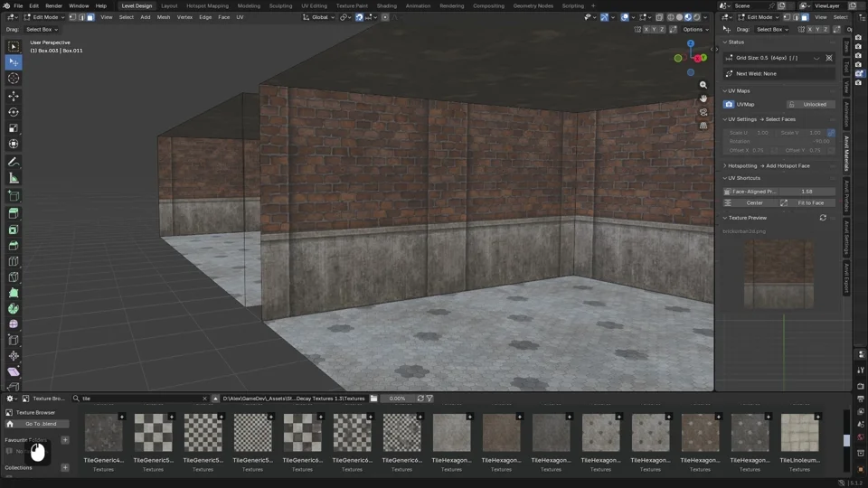
Task: Click the 0.00% thumbnail size slider
Action: click(397, 399)
